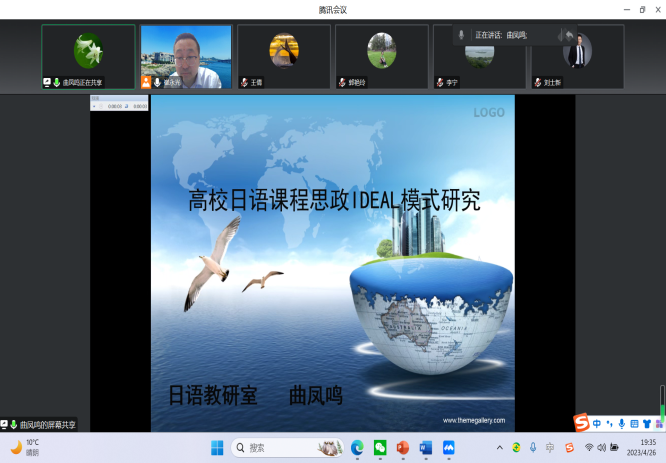
Task: Open the weather widget showing 10°C
Action: click(25, 447)
